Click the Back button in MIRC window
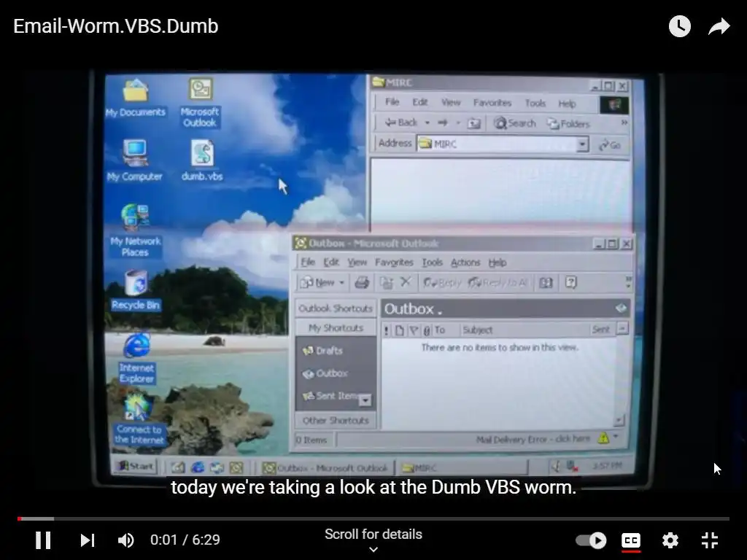This screenshot has width=747, height=560. [x=401, y=122]
